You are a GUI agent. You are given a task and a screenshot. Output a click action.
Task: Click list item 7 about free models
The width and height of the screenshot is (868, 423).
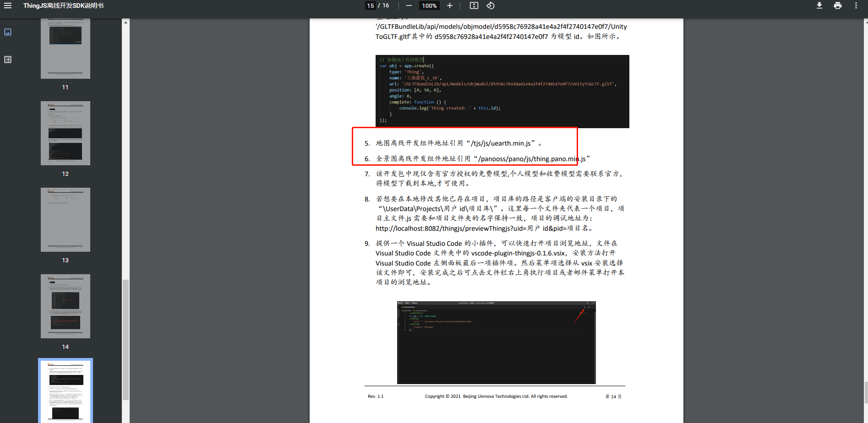(x=495, y=179)
